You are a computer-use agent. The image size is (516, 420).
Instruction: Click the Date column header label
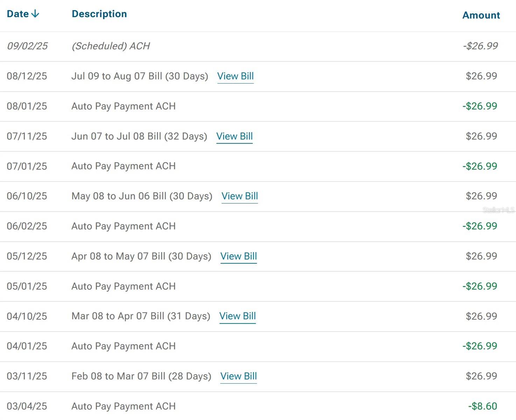tap(18, 14)
